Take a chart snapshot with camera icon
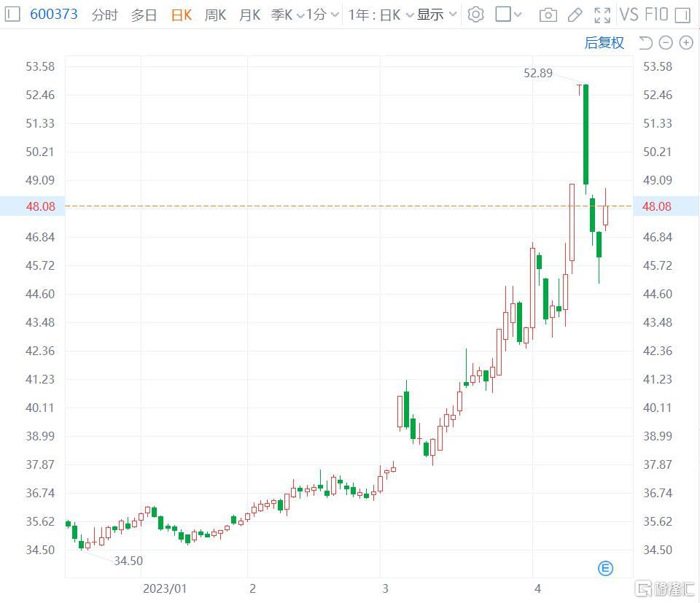 (x=548, y=15)
